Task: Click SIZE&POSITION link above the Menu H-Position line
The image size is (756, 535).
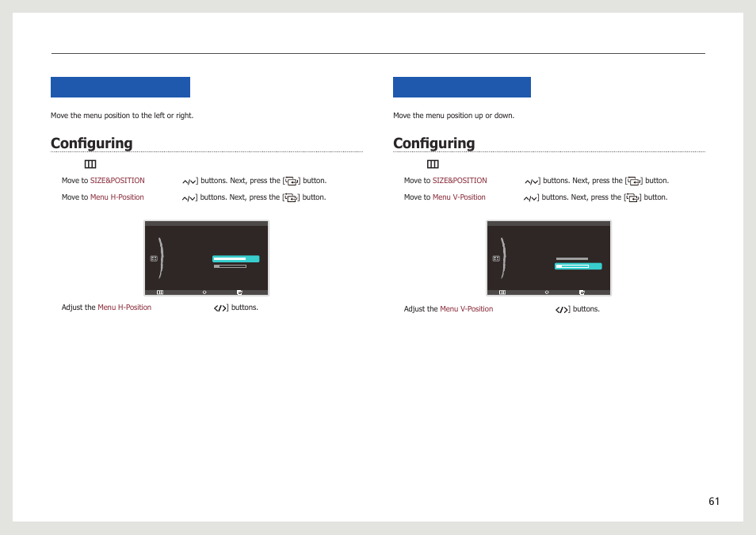Action: pos(117,181)
